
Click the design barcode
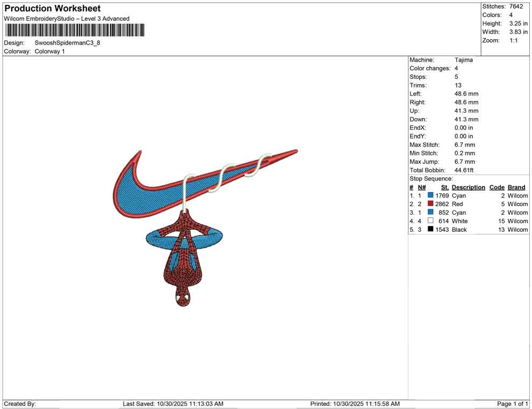(74, 31)
